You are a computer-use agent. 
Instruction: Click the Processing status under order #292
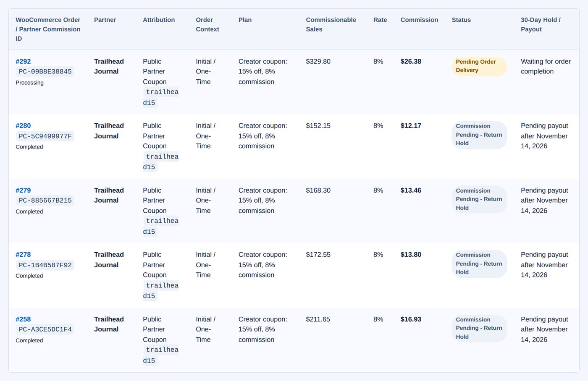pyautogui.click(x=29, y=83)
